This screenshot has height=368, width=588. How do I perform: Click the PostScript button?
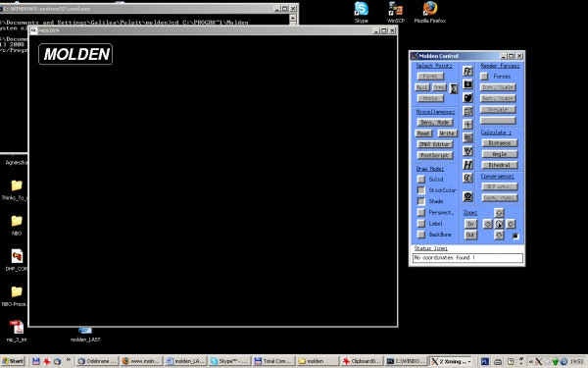click(434, 155)
